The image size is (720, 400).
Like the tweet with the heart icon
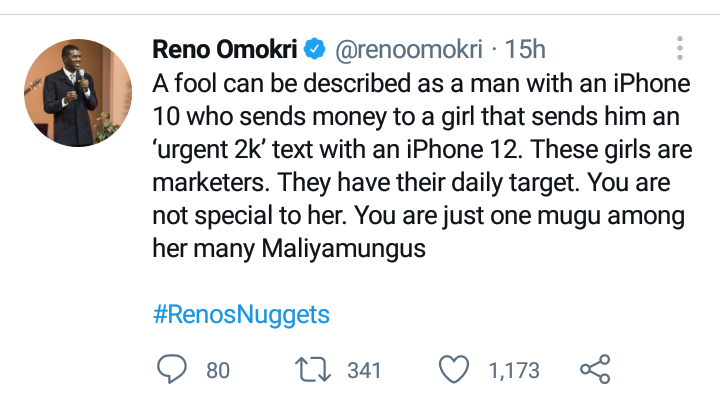(x=455, y=370)
